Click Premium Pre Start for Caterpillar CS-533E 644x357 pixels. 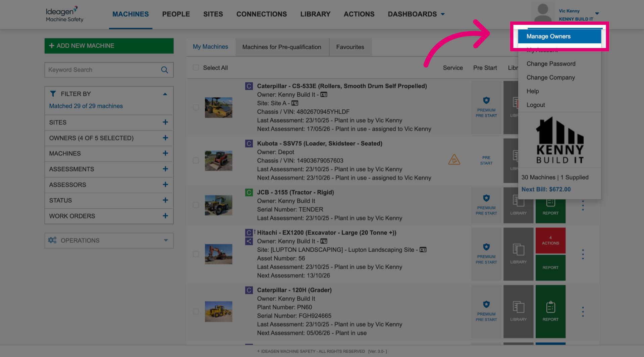pos(486,107)
